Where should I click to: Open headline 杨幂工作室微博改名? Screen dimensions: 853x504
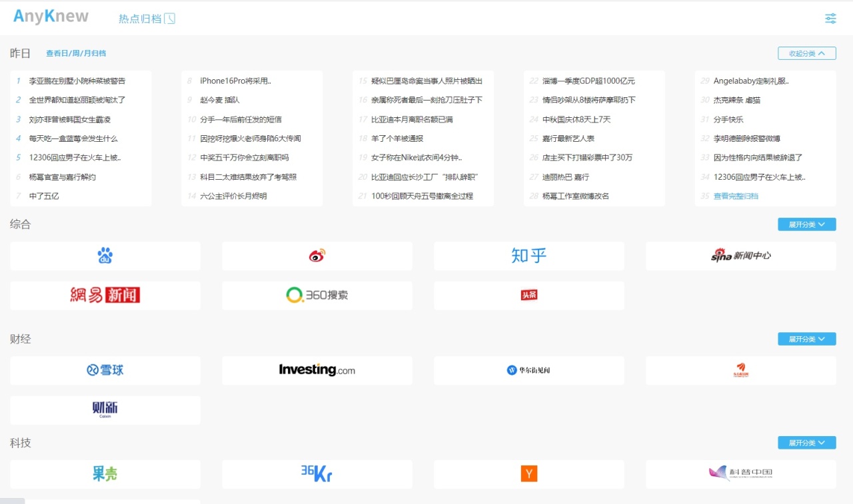click(x=576, y=196)
